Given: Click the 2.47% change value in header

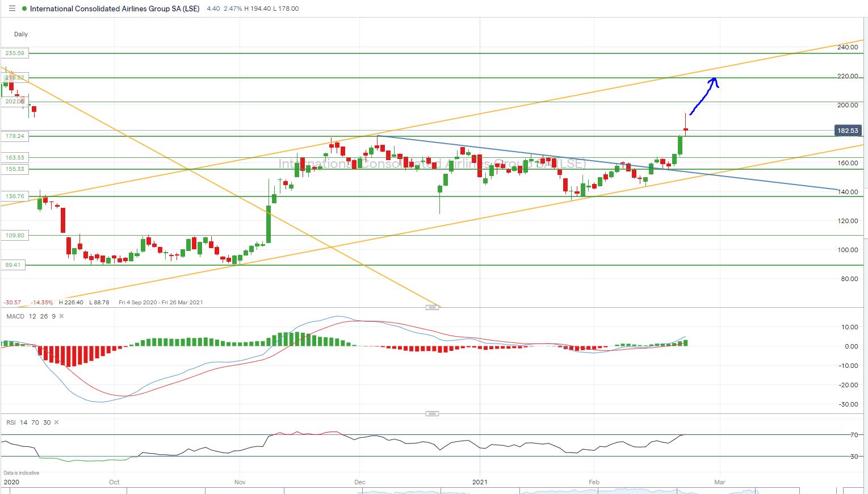Looking at the screenshot, I should click(233, 9).
